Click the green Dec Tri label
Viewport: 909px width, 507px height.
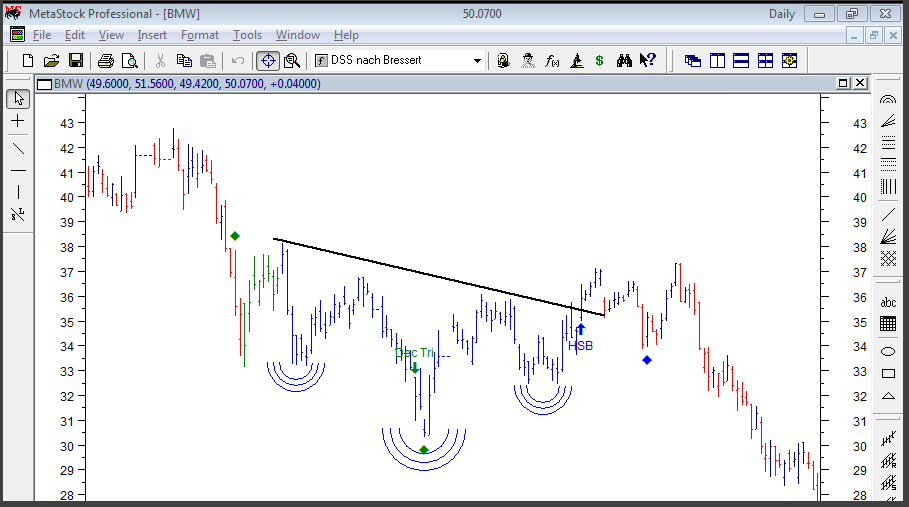pos(414,353)
